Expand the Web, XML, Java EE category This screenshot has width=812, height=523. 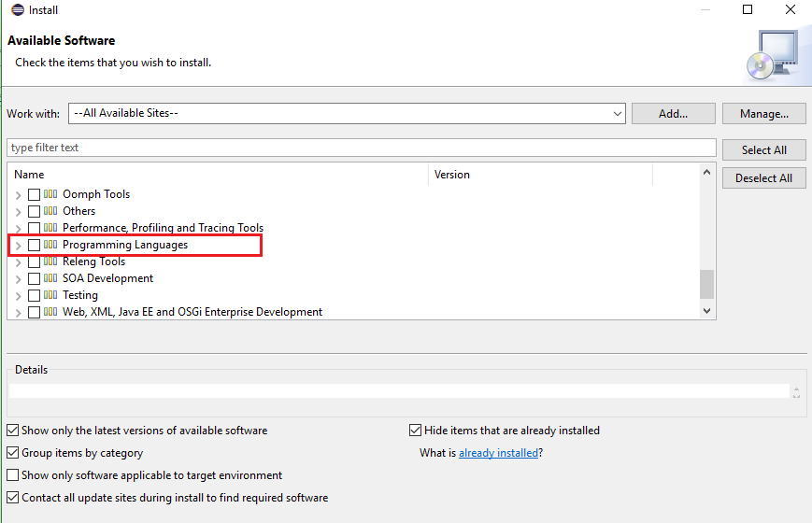(18, 313)
